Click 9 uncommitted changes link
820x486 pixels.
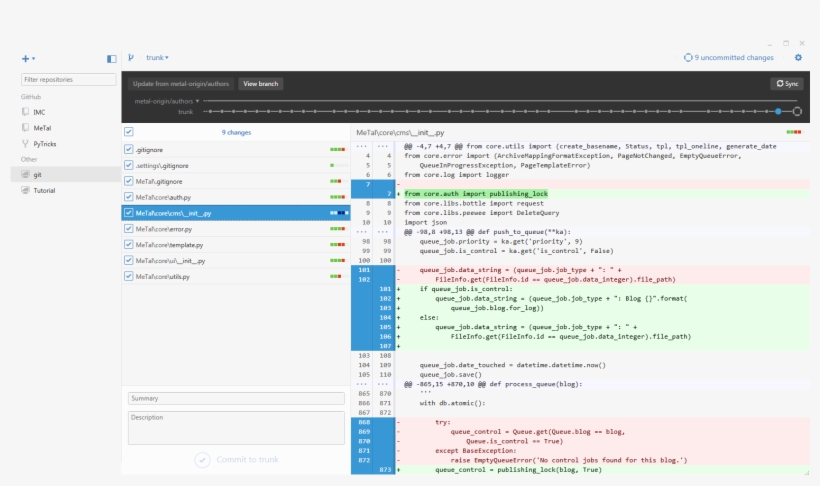coord(728,58)
